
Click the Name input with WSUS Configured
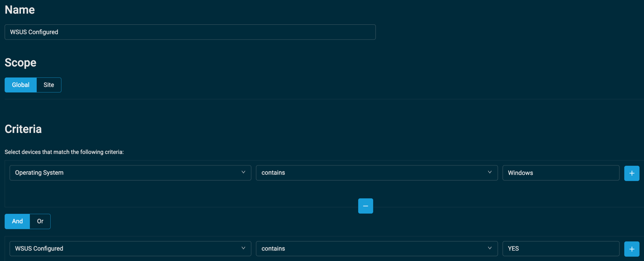pos(190,32)
